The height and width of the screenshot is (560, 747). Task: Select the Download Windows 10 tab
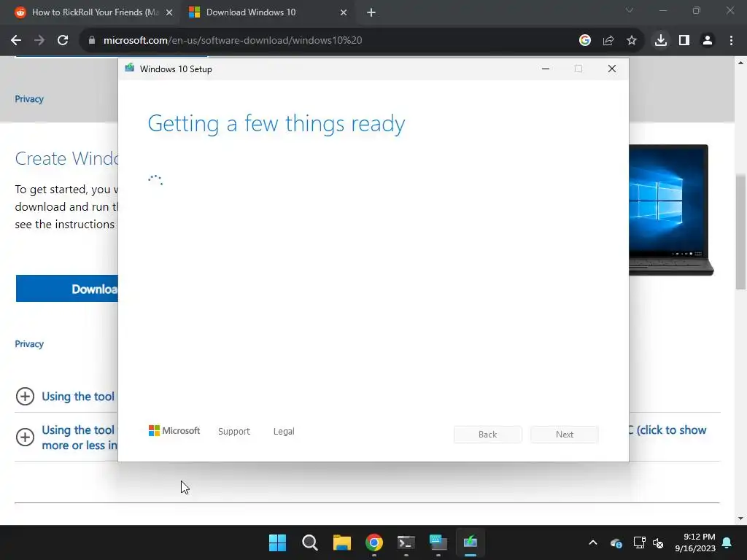click(x=268, y=13)
